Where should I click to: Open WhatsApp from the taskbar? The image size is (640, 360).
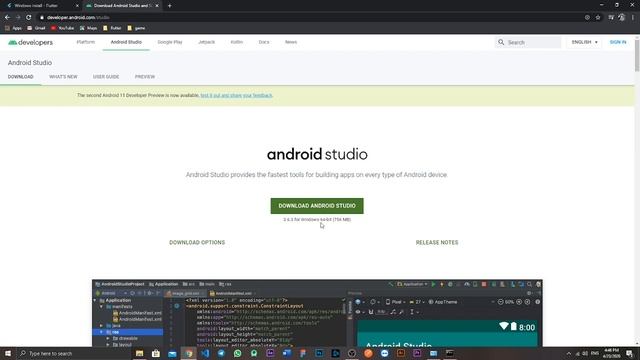pyautogui.click(x=238, y=353)
